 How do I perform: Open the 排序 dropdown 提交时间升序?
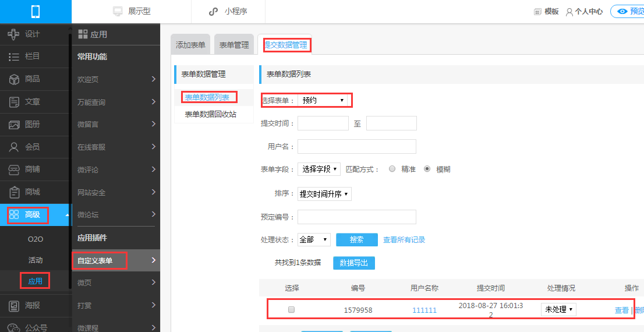[324, 194]
